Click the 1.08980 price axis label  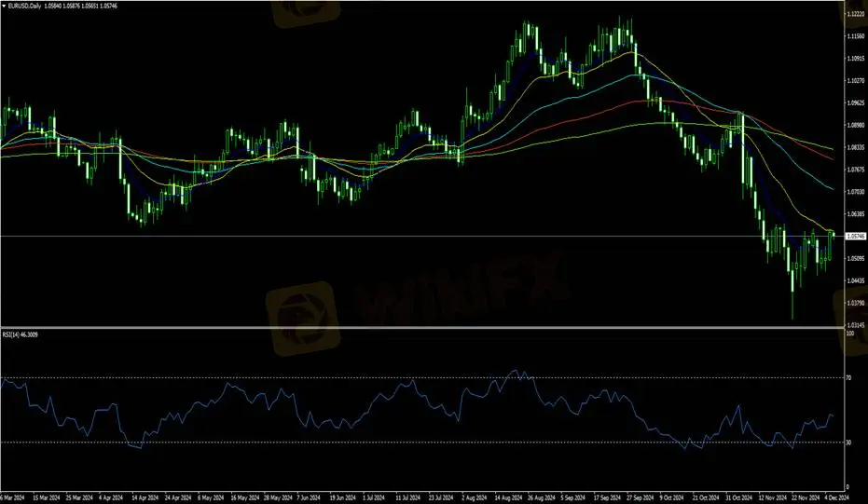point(856,125)
